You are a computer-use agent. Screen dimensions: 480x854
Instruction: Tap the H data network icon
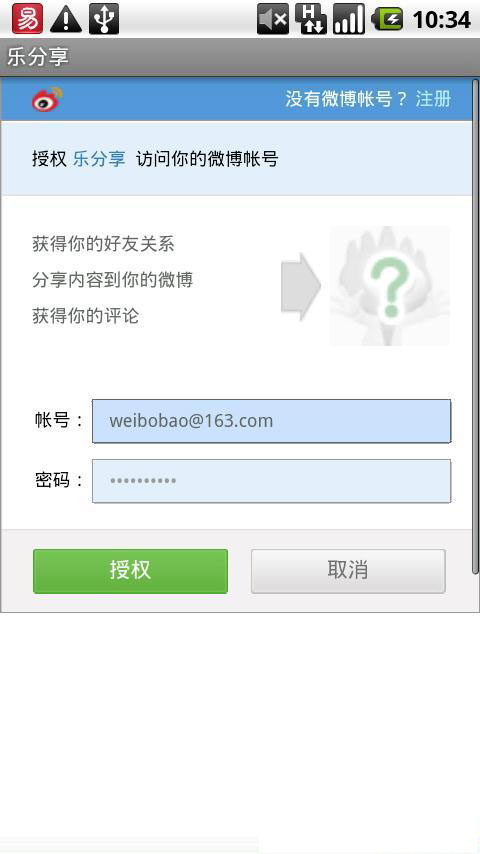tap(311, 19)
